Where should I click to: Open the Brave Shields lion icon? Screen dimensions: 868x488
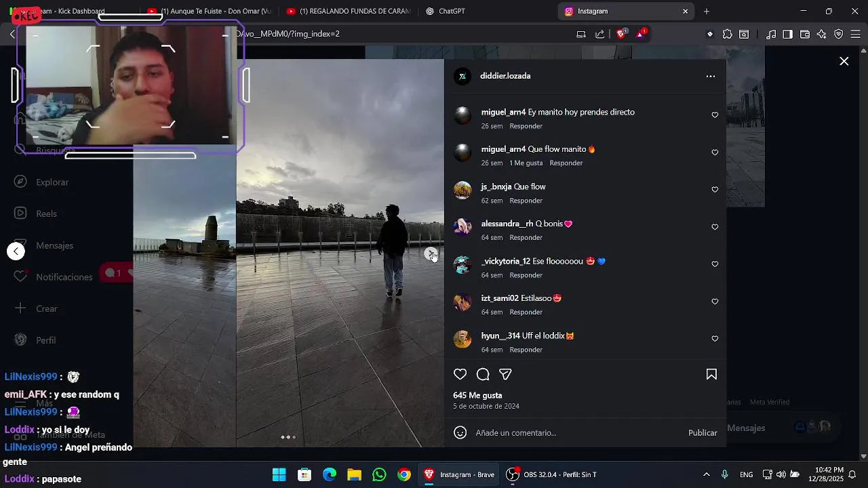[x=621, y=34]
